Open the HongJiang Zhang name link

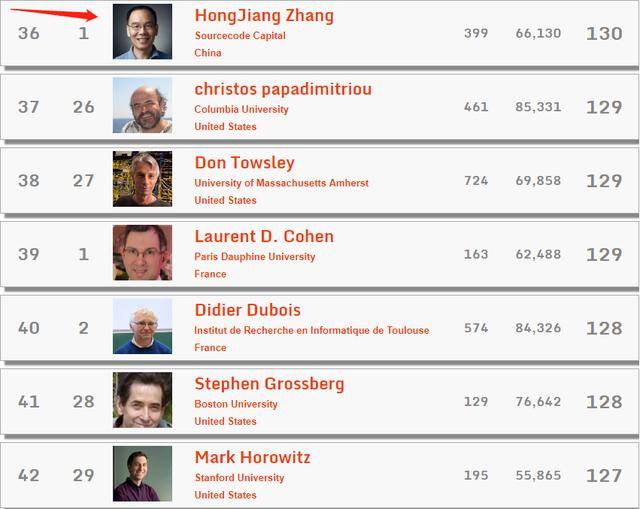264,16
